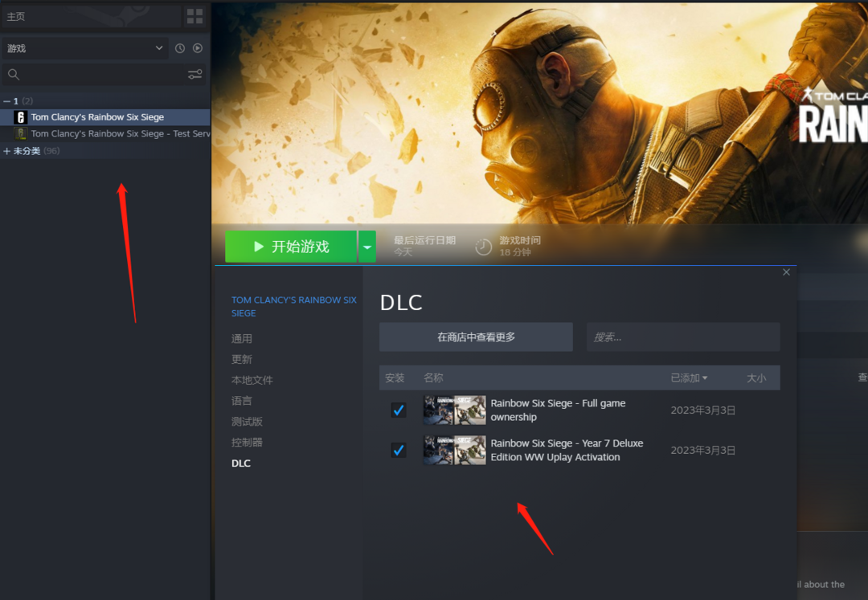Open the 本地文件 settings tab

tap(252, 380)
